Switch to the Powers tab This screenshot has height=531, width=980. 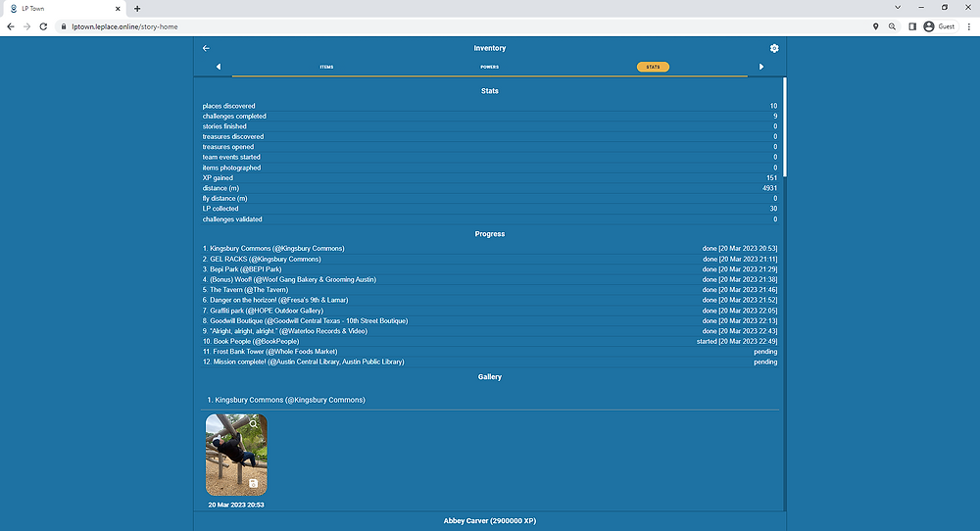tap(489, 67)
